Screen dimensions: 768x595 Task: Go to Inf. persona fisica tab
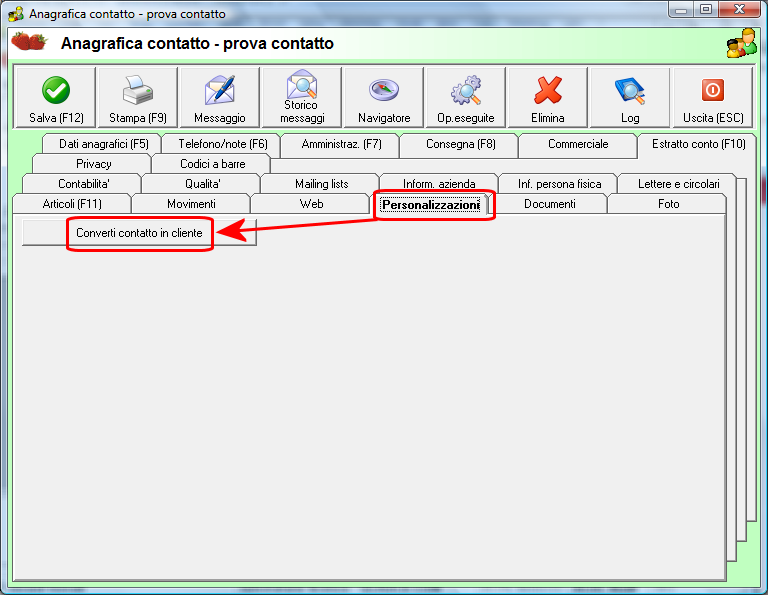point(559,184)
